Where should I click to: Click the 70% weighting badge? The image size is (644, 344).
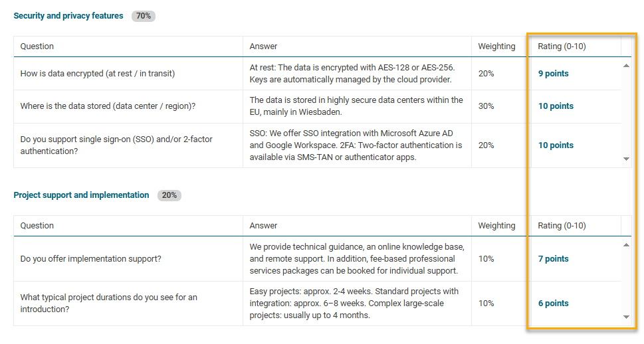pyautogui.click(x=143, y=16)
